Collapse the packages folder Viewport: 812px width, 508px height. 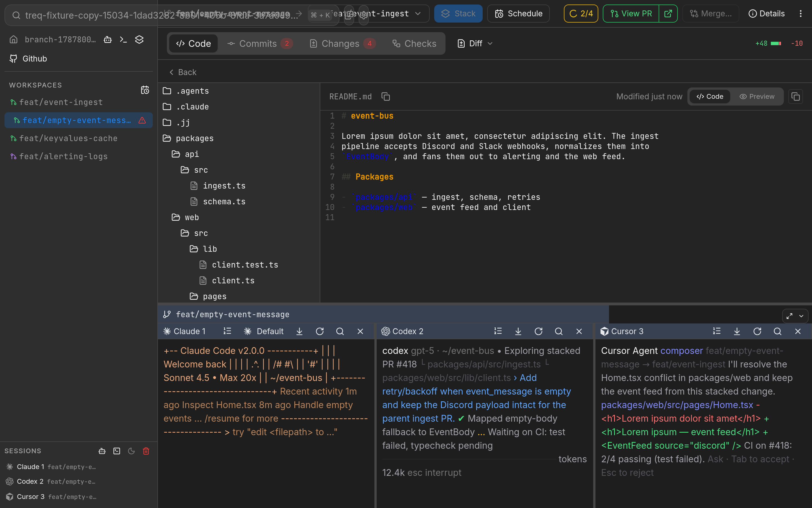coord(239,138)
